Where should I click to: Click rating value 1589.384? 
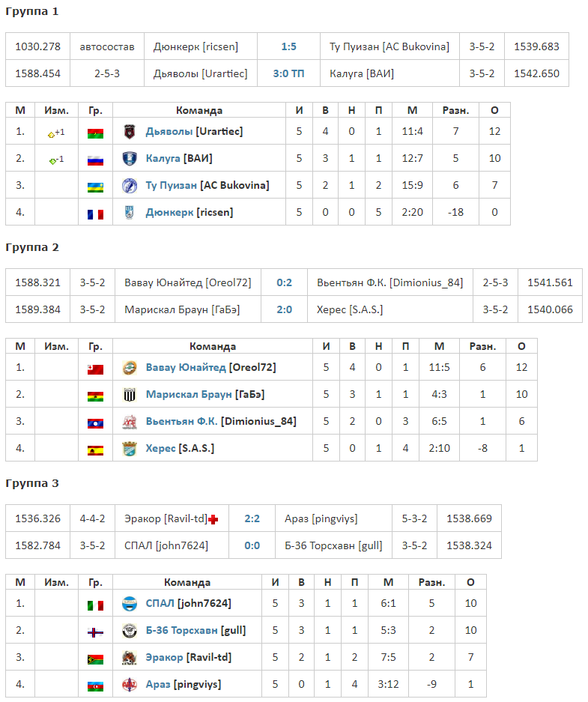(37, 309)
